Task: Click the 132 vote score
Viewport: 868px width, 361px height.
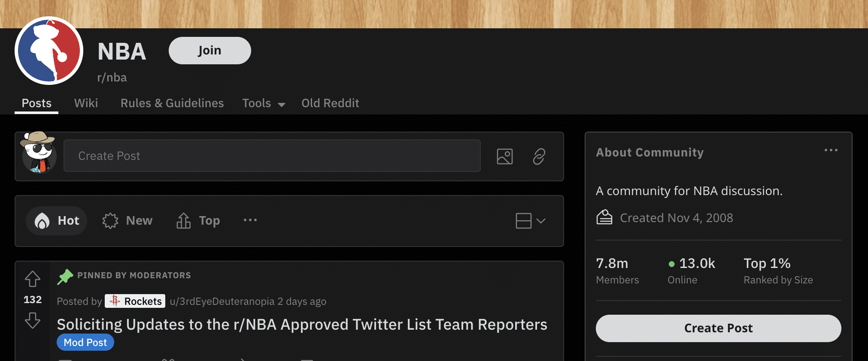Action: pos(33,300)
